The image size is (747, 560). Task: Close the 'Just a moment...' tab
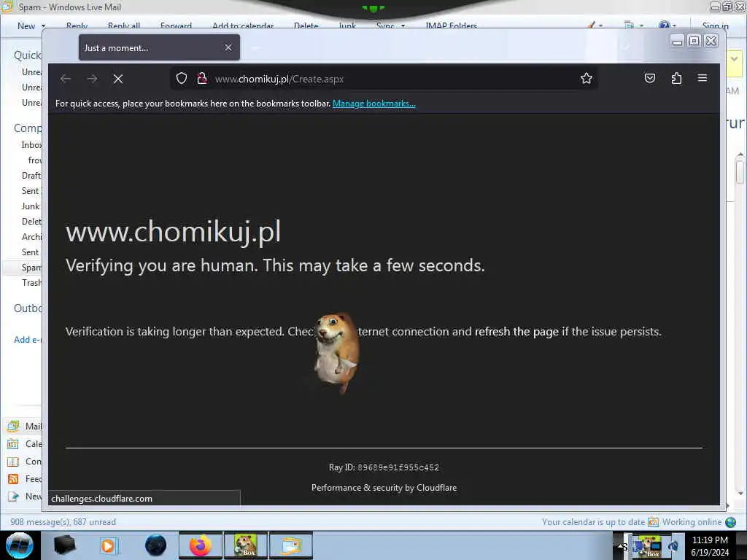click(x=228, y=47)
